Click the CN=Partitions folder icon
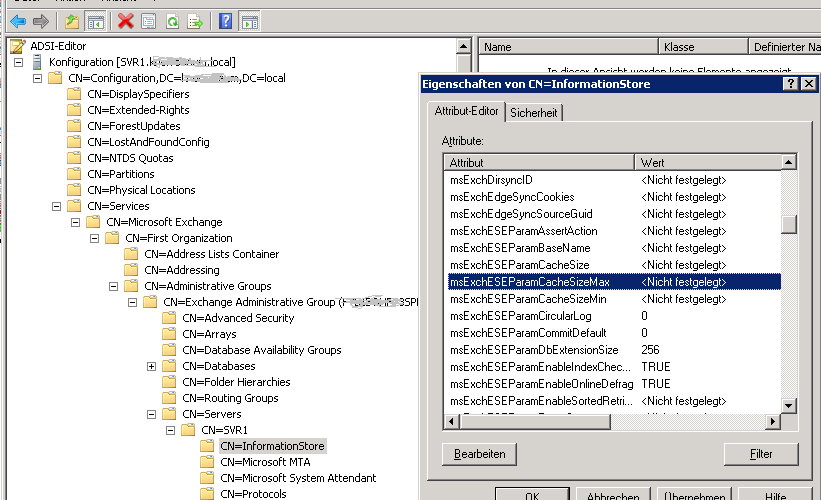The height and width of the screenshot is (500, 821). [x=74, y=174]
